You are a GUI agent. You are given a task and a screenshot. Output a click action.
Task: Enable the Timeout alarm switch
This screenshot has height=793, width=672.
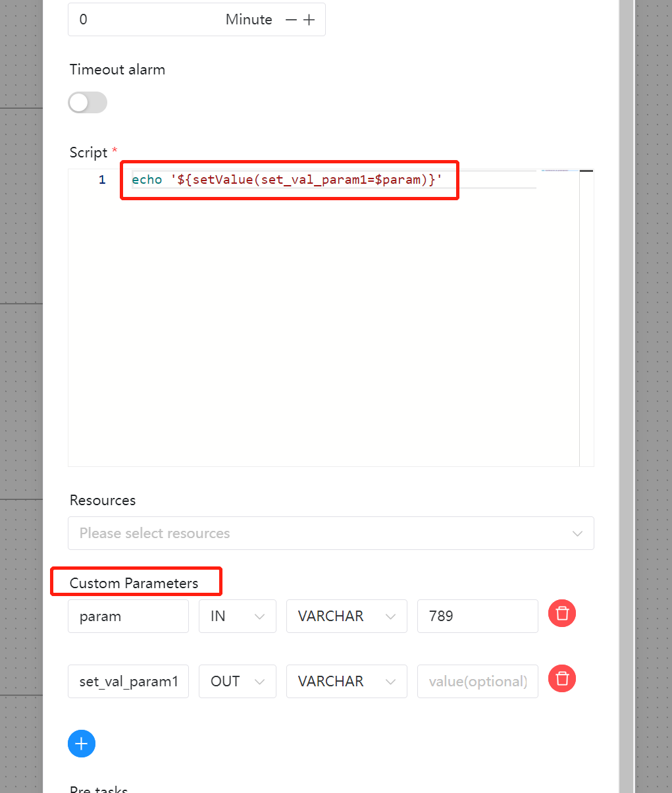pyautogui.click(x=88, y=102)
